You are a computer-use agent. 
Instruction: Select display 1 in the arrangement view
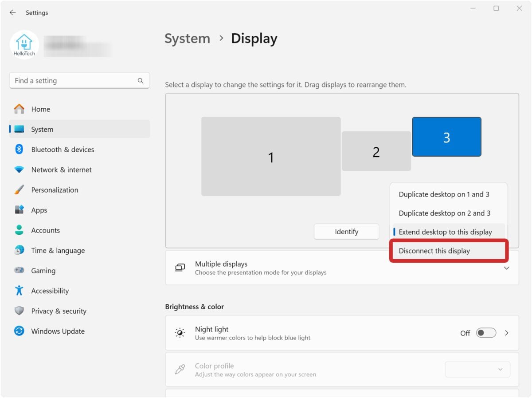pos(271,156)
